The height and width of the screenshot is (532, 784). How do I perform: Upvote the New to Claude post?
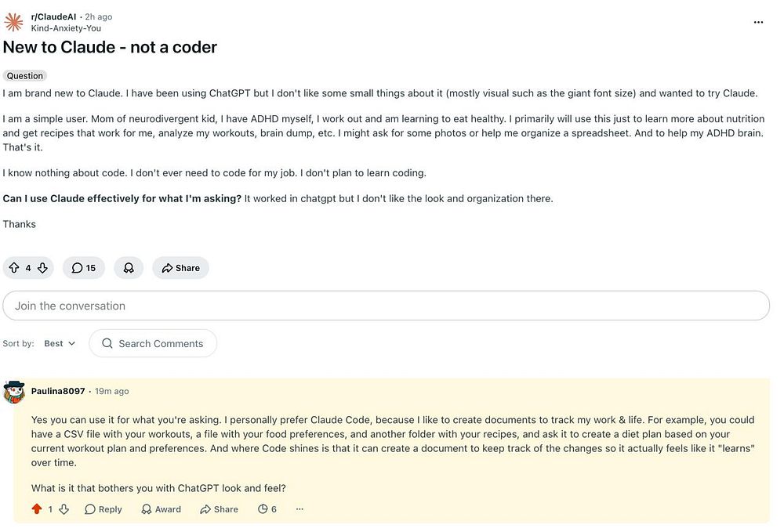pyautogui.click(x=14, y=268)
